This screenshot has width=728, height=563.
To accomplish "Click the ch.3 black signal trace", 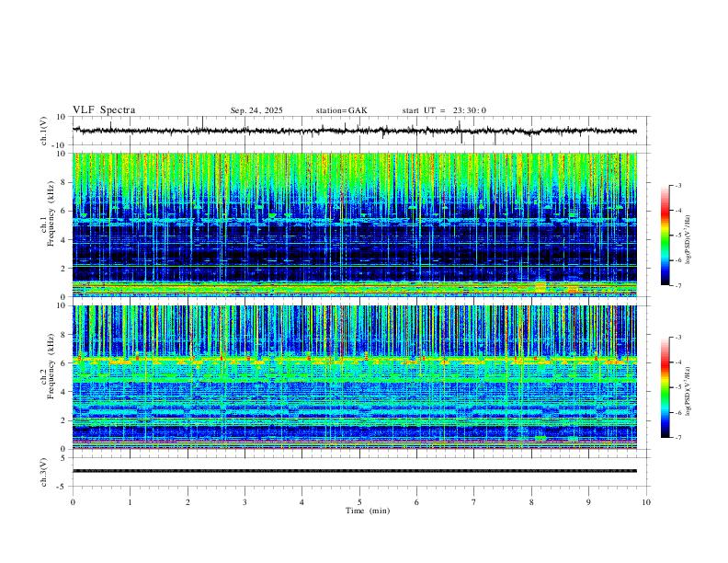I will coord(354,471).
